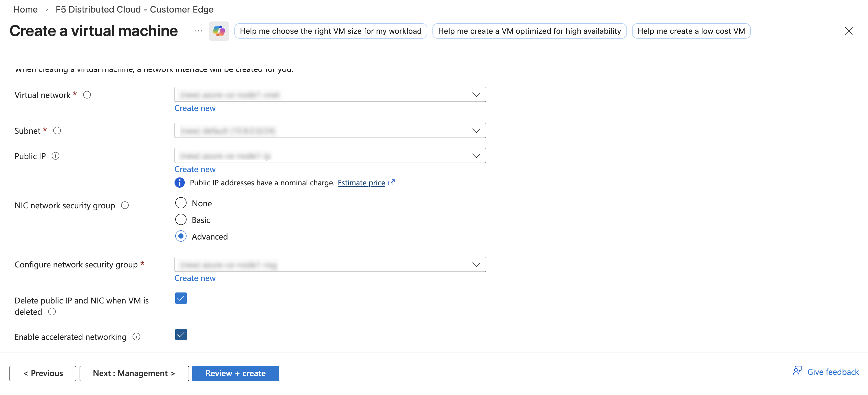
Task: Click the Enable accelerated networking info icon
Action: pyautogui.click(x=136, y=336)
